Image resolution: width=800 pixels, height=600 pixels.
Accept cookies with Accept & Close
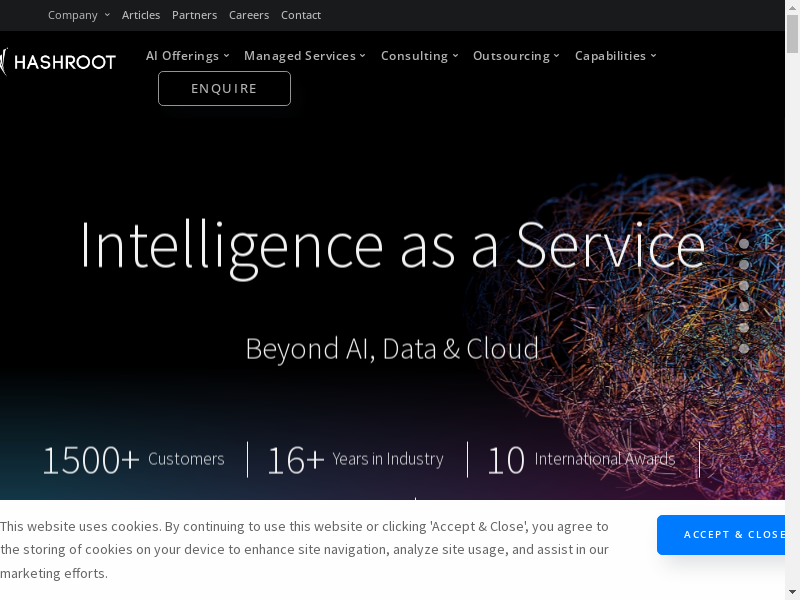point(728,535)
